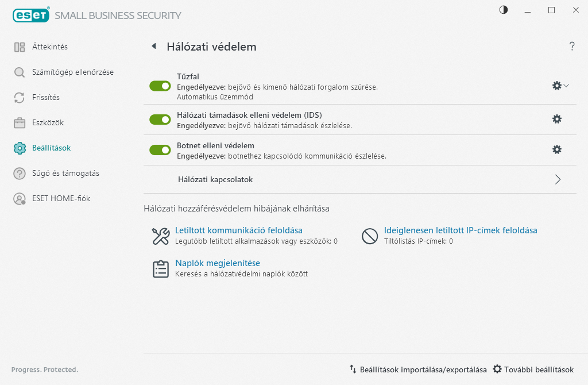
Task: Open Ideiglenesen letiltott IP-címek feloldása link
Action: click(x=461, y=230)
